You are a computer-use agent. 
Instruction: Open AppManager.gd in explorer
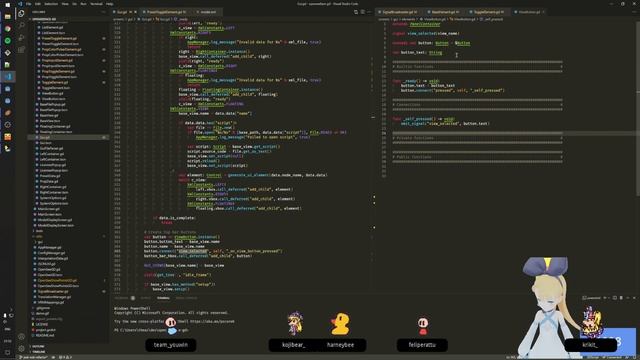coord(49,247)
